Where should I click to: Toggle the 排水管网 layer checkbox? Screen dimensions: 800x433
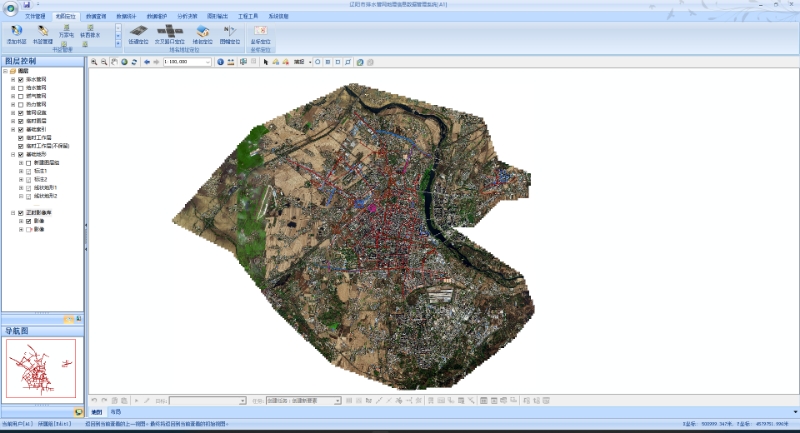(x=21, y=80)
